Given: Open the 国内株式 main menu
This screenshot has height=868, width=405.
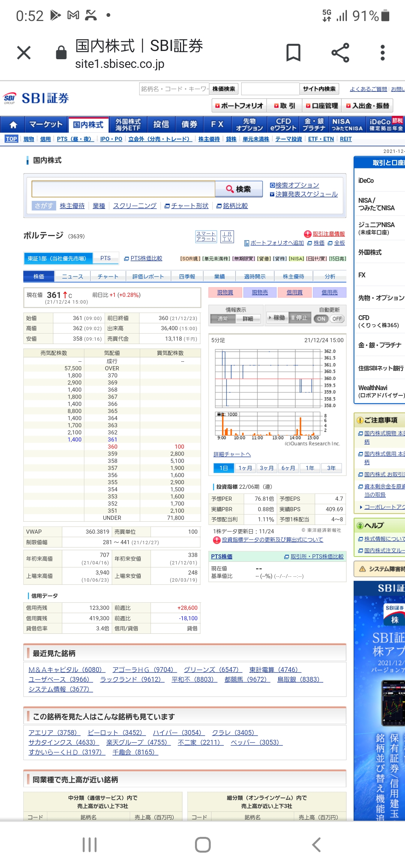Looking at the screenshot, I should (x=88, y=125).
